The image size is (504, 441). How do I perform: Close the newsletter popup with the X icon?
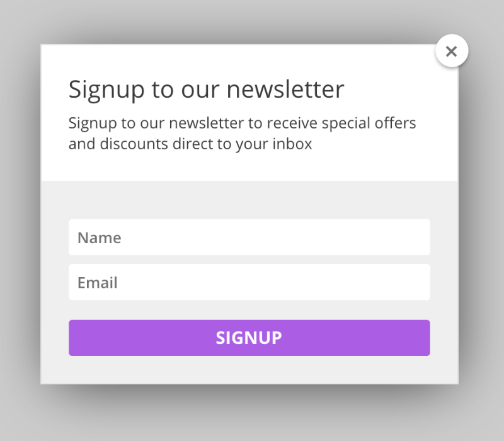(451, 51)
